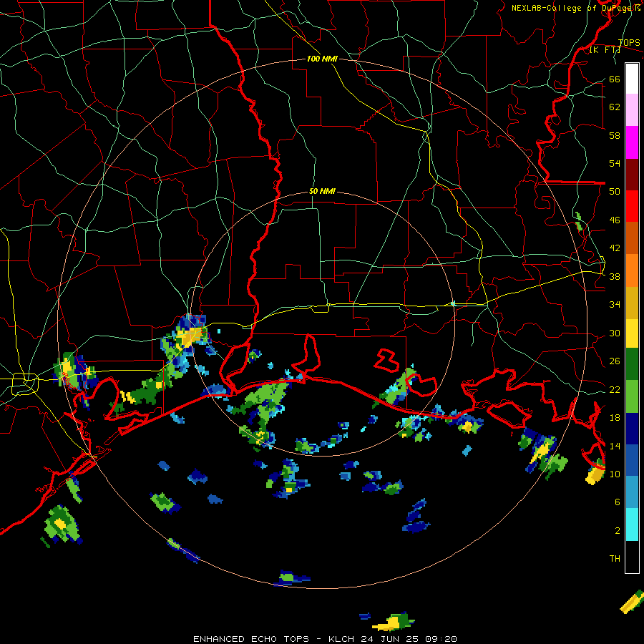Select the magenta swatch on the color scale

[x=632, y=142]
